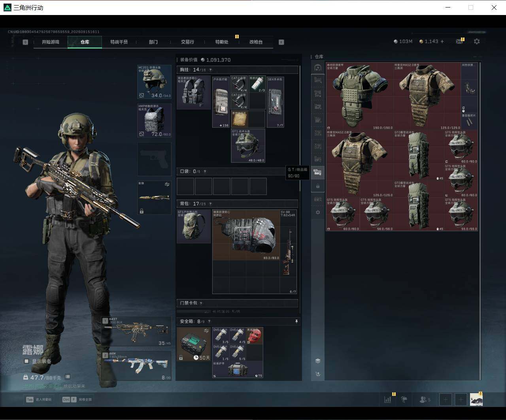Open the 口袋 help question mark
Screen dimensions: 506x420
(x=205, y=171)
